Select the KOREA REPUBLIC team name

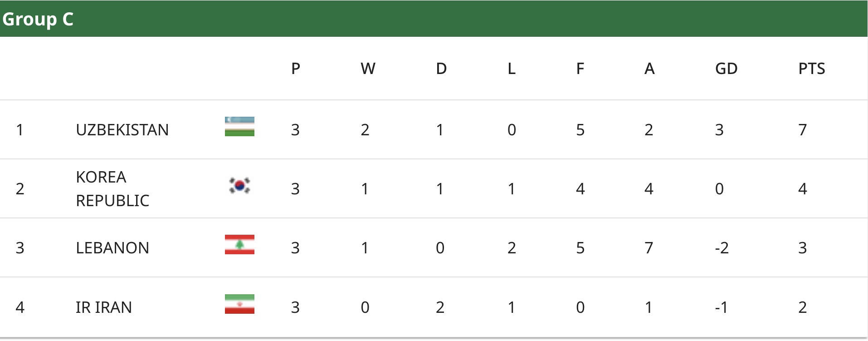(112, 188)
